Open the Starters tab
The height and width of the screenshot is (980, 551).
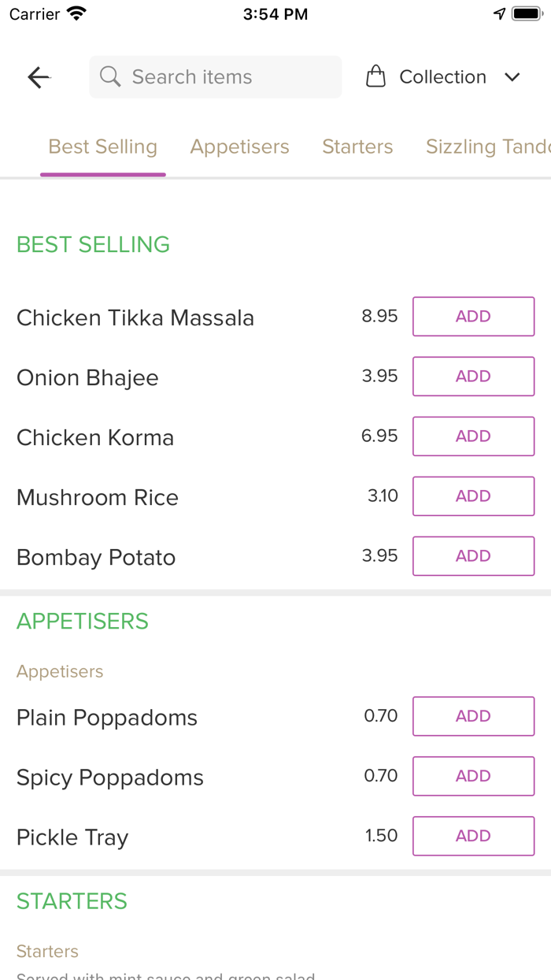click(x=357, y=147)
